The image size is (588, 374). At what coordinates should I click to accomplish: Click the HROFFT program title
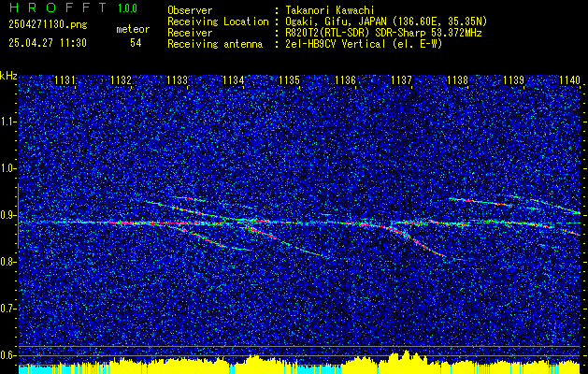pos(57,7)
